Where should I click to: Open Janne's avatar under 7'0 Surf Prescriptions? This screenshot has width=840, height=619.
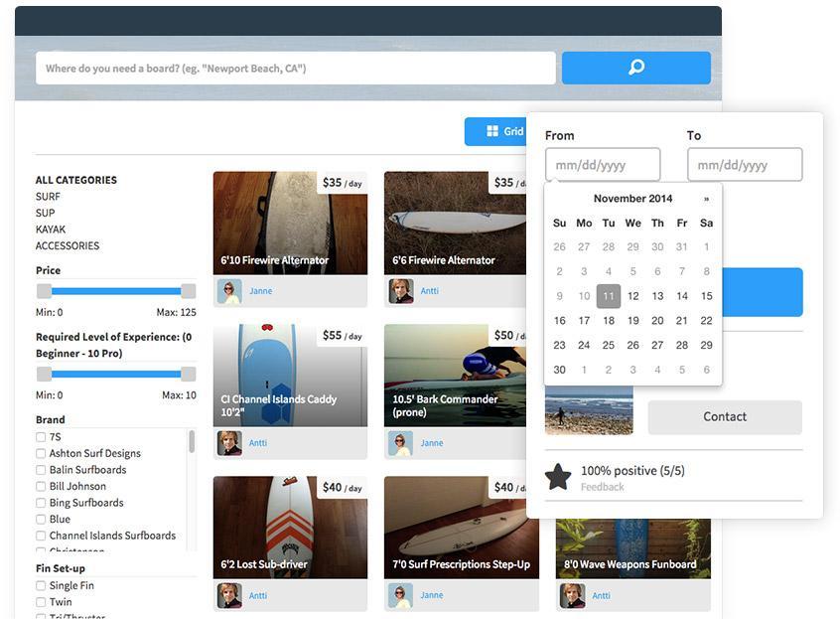(400, 595)
